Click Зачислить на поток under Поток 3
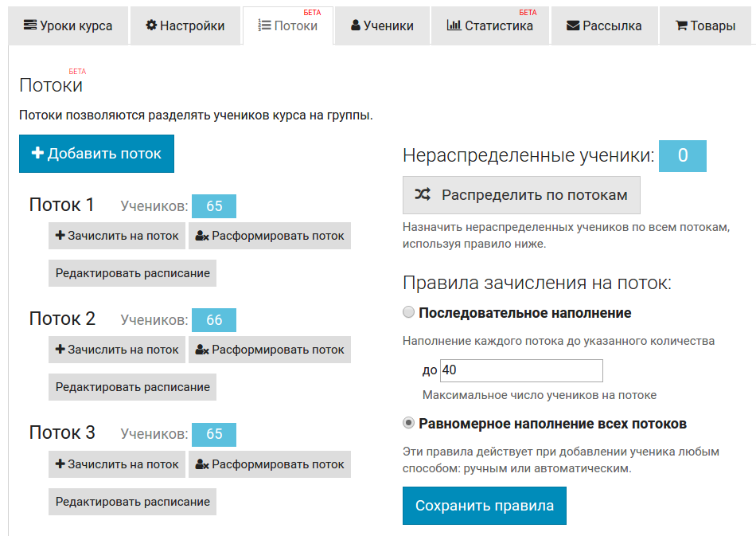 tap(116, 464)
